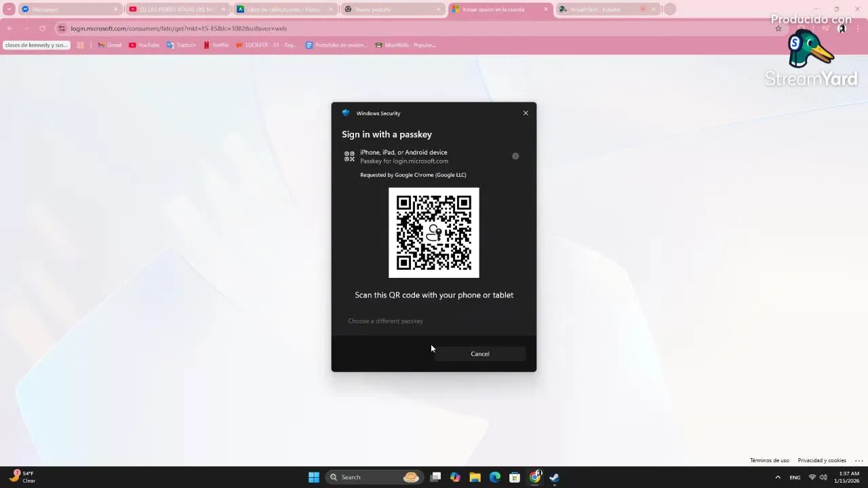Open the three-dots footer menu

click(x=859, y=460)
